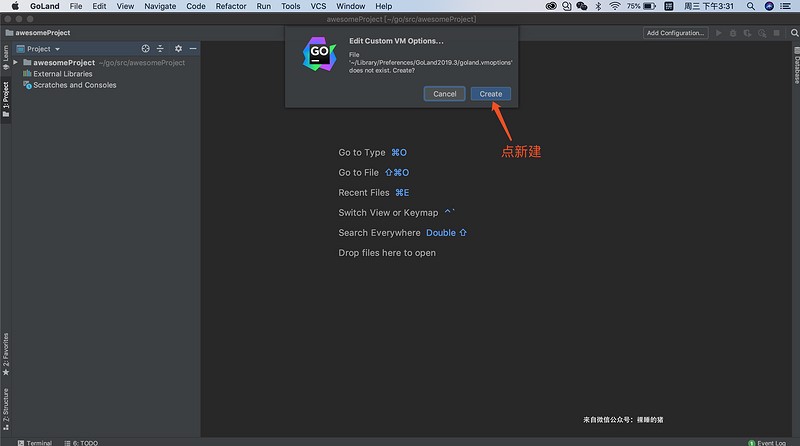
Task: Click the collapse all icon in Project panel
Action: pos(160,48)
